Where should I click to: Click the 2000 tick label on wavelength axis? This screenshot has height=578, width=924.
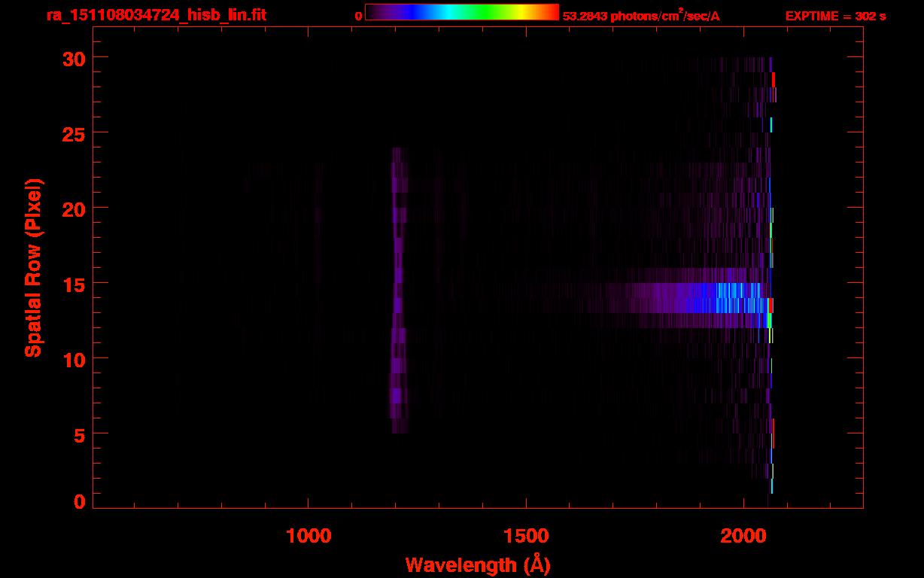coord(743,535)
